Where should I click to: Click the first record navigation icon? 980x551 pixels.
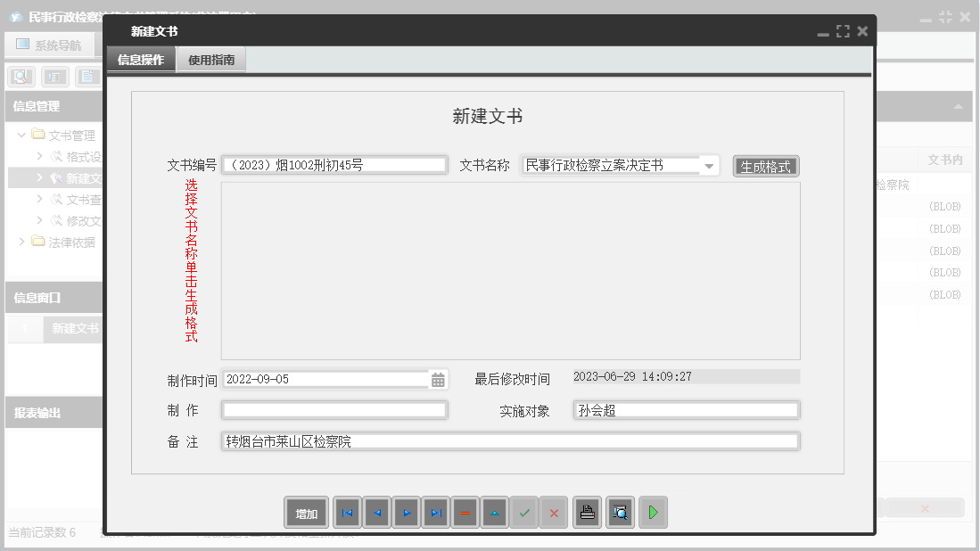click(x=347, y=512)
